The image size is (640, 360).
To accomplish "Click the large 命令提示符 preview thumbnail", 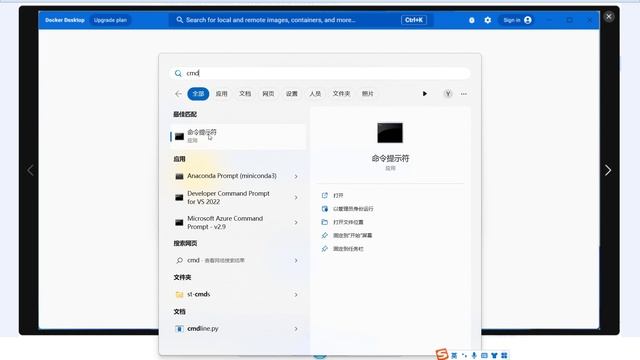I will click(390, 133).
